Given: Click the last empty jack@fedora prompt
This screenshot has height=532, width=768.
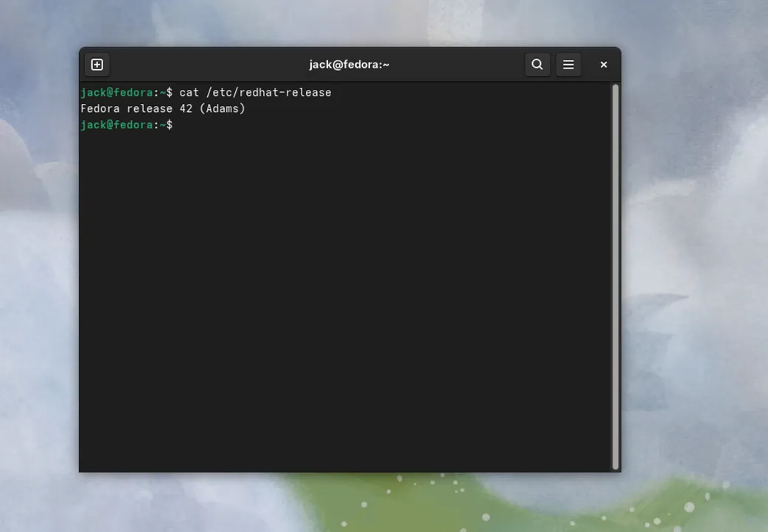Looking at the screenshot, I should (x=126, y=125).
